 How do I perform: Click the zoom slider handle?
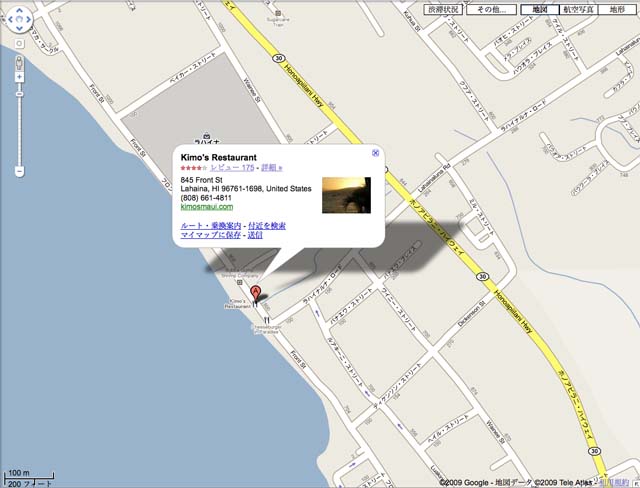19,94
